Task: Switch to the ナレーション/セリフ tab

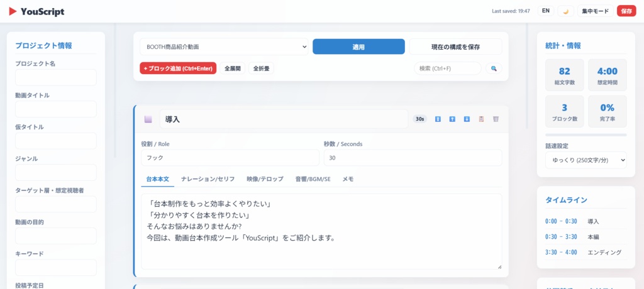Action: [208, 179]
